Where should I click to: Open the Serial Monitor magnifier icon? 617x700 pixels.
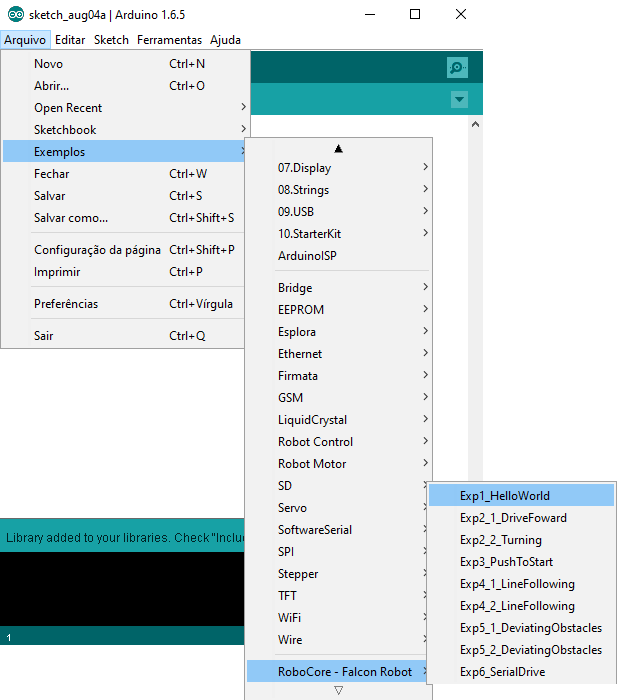pos(457,67)
